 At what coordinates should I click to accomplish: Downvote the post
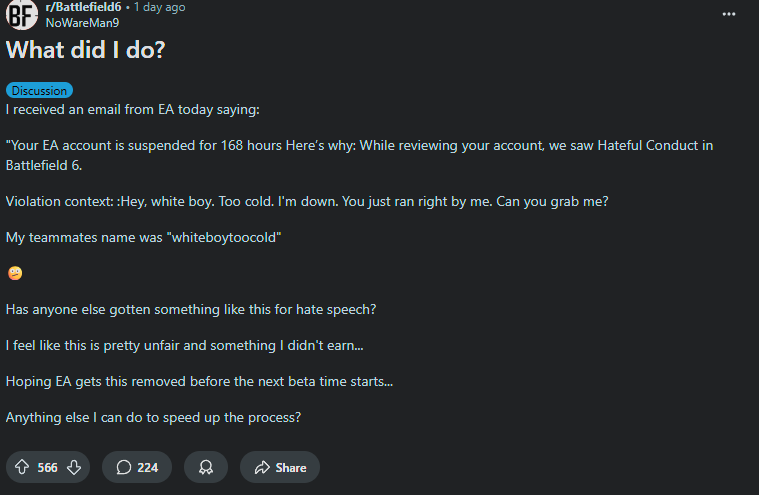[x=73, y=467]
